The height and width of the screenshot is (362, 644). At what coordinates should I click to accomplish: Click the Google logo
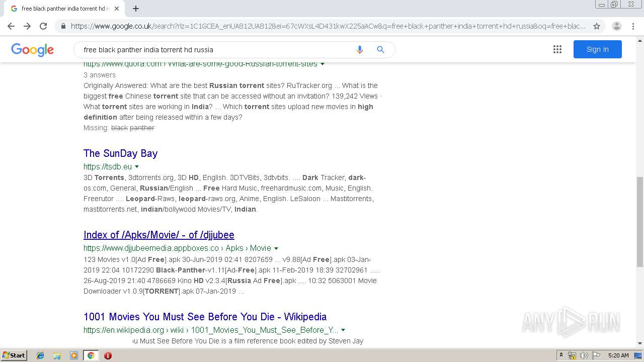(32, 50)
